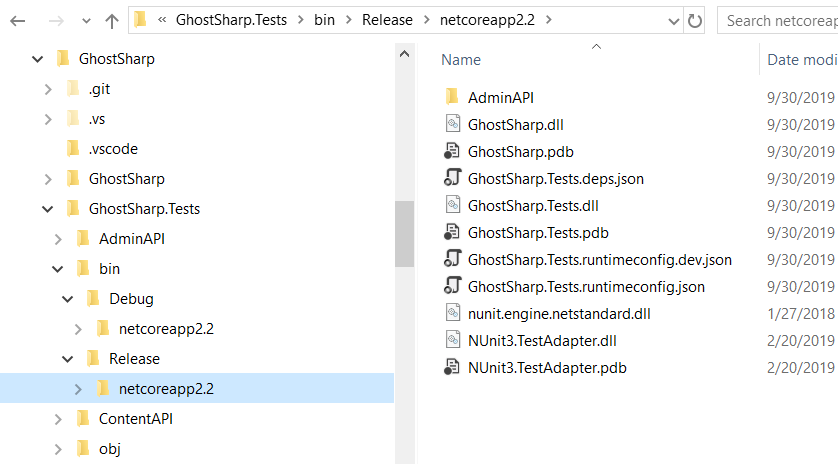Click the Search netcoreapp2.2 field
The image size is (838, 464).
point(778,21)
